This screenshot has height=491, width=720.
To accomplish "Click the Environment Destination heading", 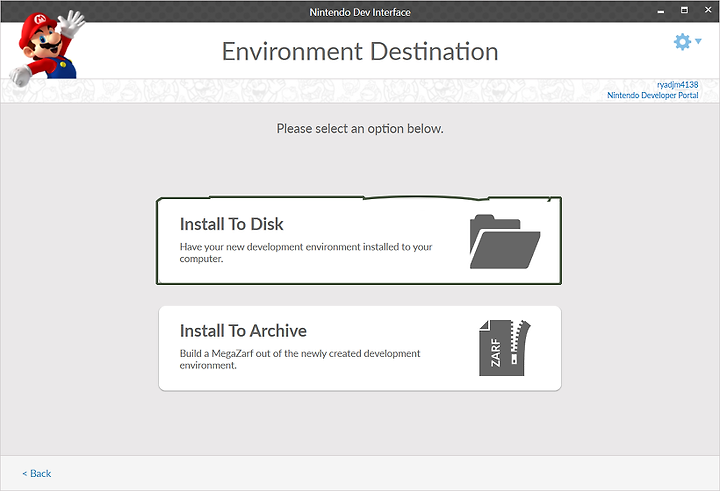I will [360, 51].
